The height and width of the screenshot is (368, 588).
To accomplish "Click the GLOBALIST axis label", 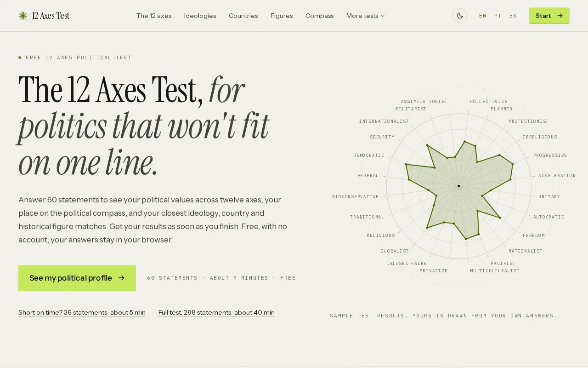I will [395, 251].
